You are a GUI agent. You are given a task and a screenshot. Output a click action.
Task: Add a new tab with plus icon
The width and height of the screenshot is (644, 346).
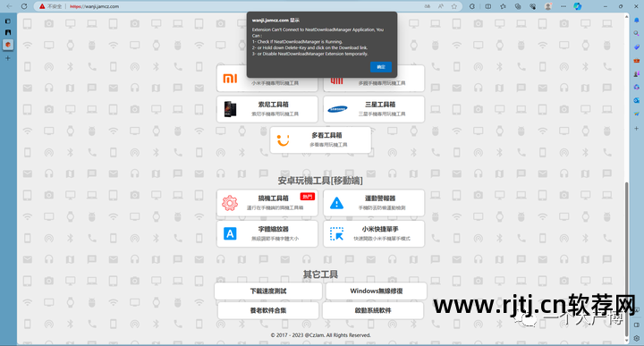pyautogui.click(x=8, y=58)
